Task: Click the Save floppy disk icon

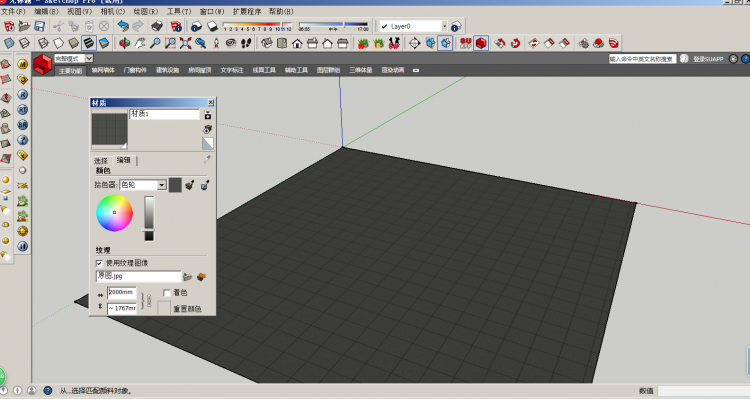Action: [39, 26]
